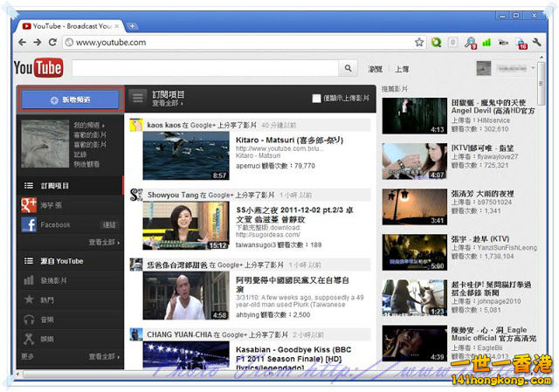Open new tab with plus button
Viewport: 559px width, 392px height.
click(132, 26)
